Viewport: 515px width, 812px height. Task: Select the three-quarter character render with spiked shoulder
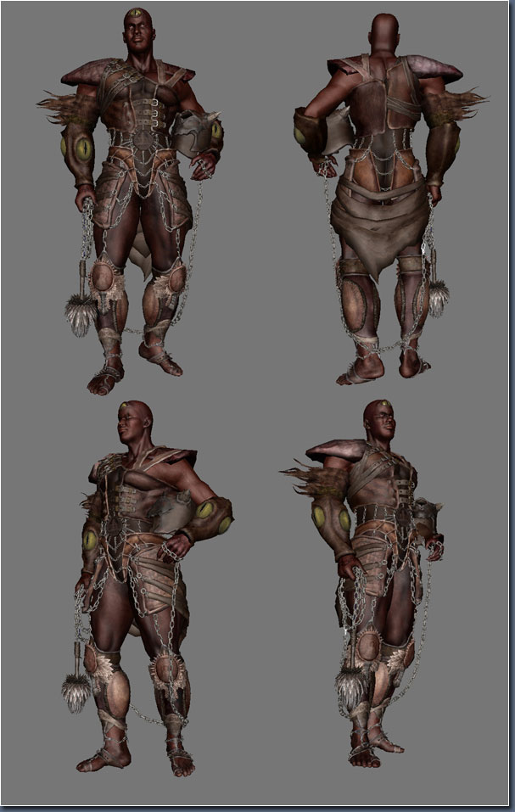pyautogui.click(x=362, y=583)
